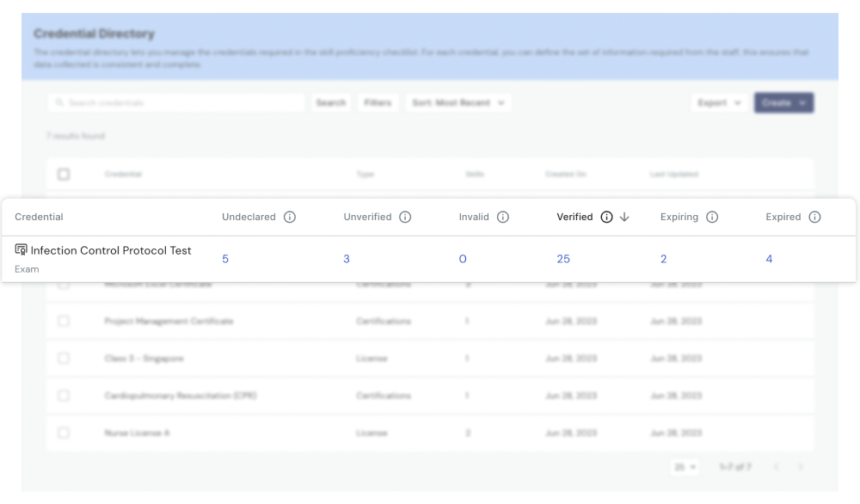Click the descending sort arrow on Verified column
The height and width of the screenshot is (504, 860).
pyautogui.click(x=624, y=217)
